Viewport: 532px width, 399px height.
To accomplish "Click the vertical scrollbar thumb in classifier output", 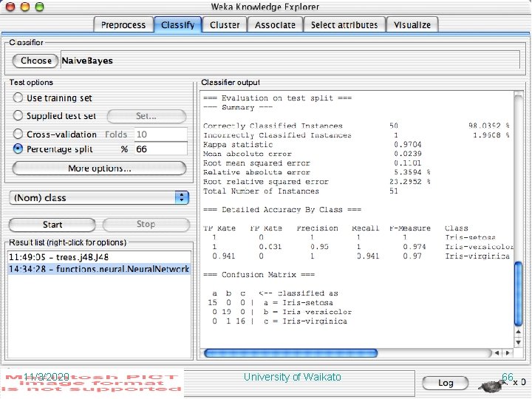I will [519, 294].
